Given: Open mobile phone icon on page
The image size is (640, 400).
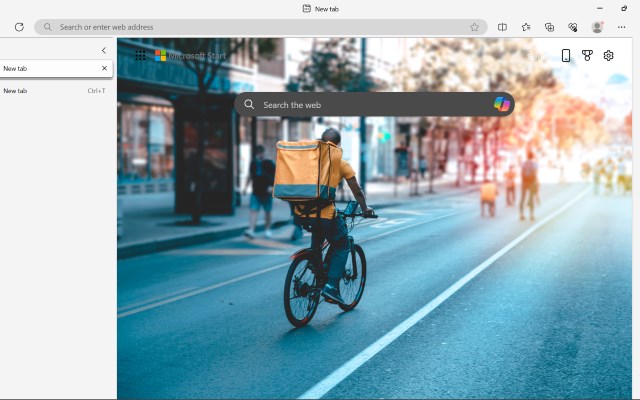Looking at the screenshot, I should click(566, 56).
